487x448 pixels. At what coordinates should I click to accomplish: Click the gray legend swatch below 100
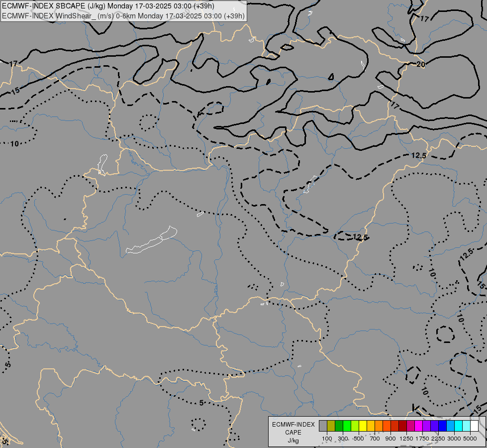[x=323, y=426]
